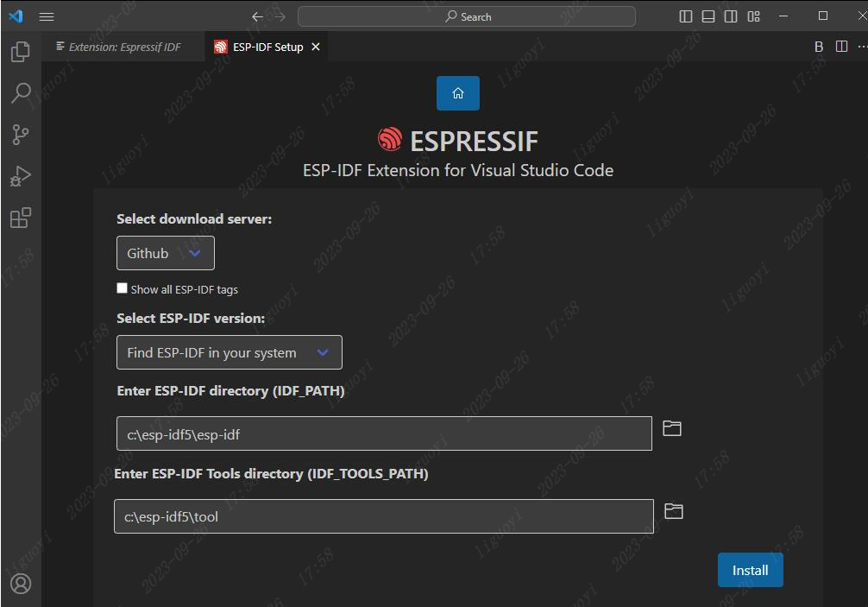868x607 pixels.
Task: Open the Explorer view in activity bar
Action: tap(21, 52)
